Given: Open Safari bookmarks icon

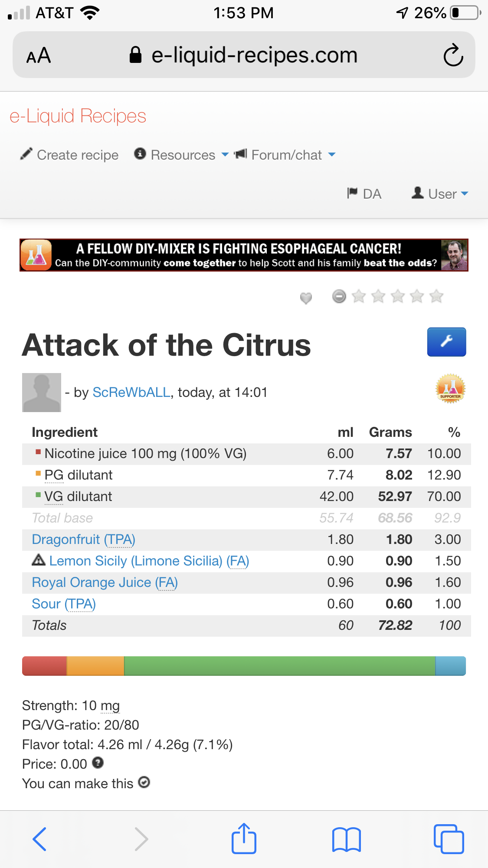Looking at the screenshot, I should [x=346, y=839].
